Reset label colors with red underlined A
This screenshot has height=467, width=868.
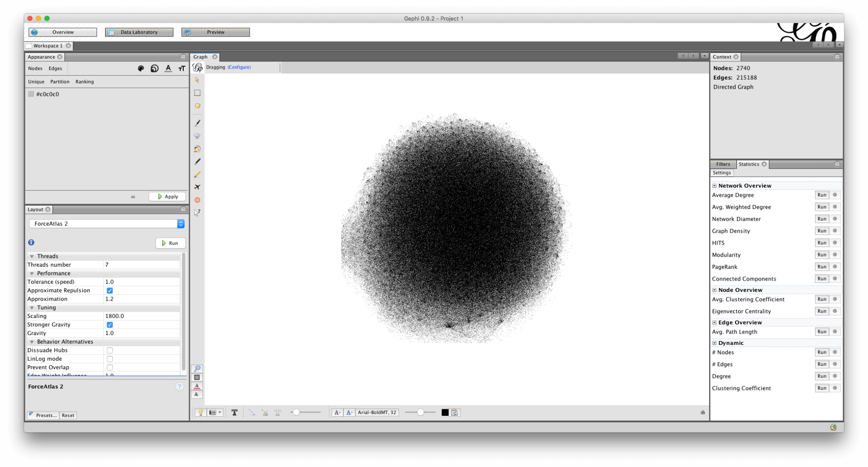(x=197, y=386)
